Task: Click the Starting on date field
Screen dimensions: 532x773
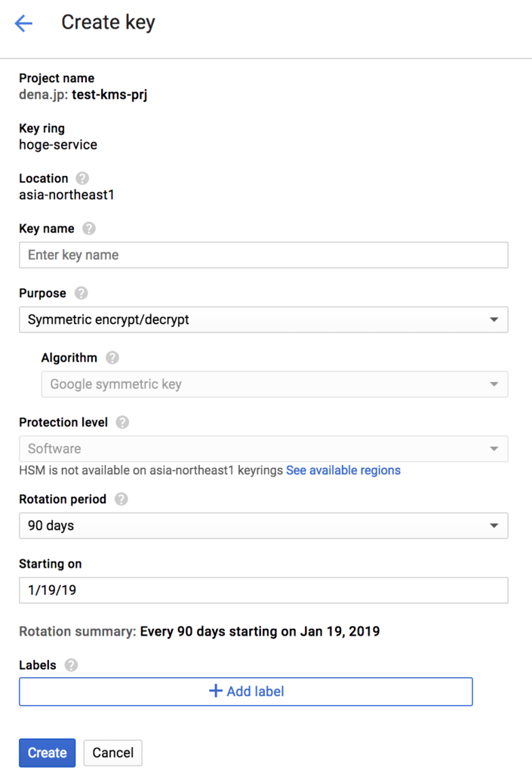Action: pyautogui.click(x=263, y=590)
